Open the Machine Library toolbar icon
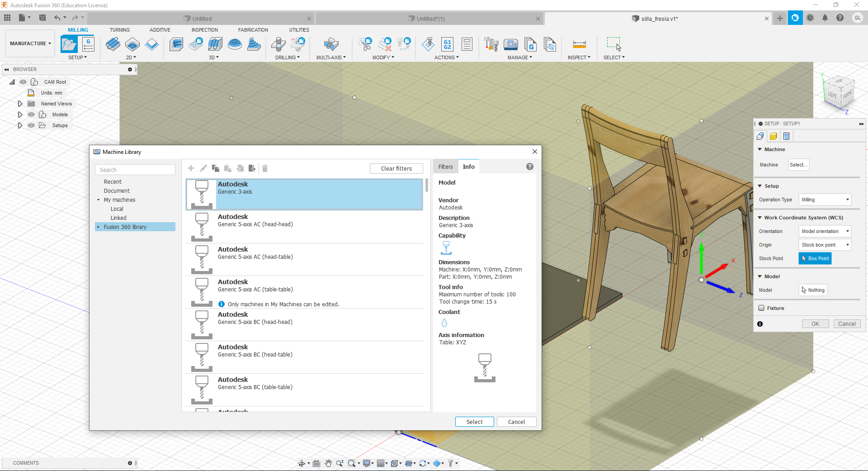The width and height of the screenshot is (868, 471). coord(511,44)
